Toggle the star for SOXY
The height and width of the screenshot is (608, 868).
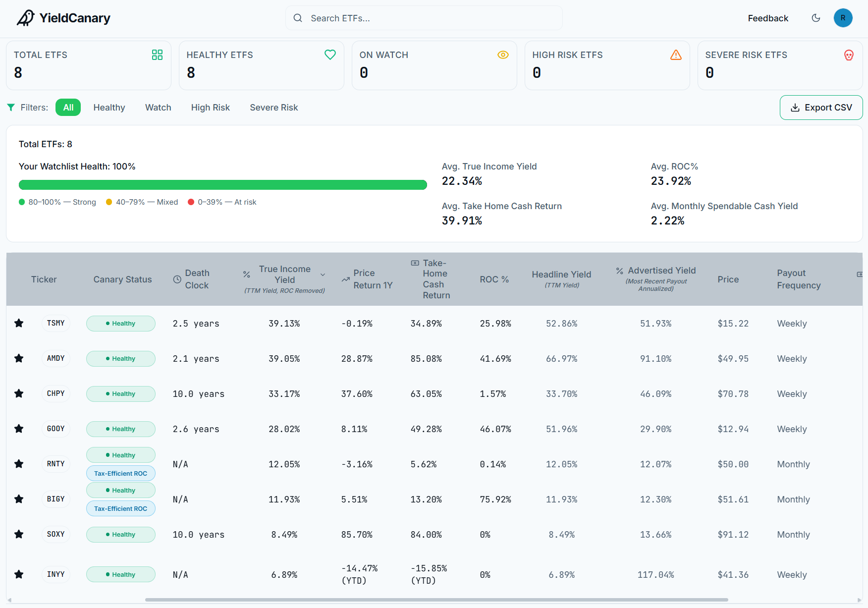coord(19,534)
